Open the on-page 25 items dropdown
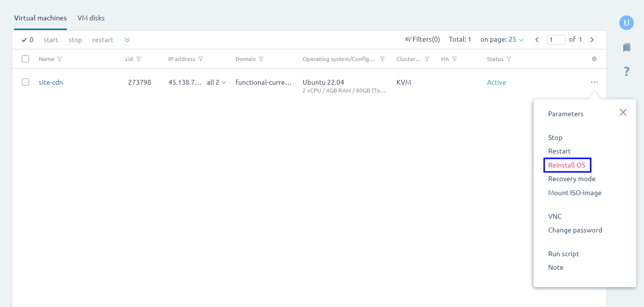Viewport: 644px width, 307px height. [516, 40]
